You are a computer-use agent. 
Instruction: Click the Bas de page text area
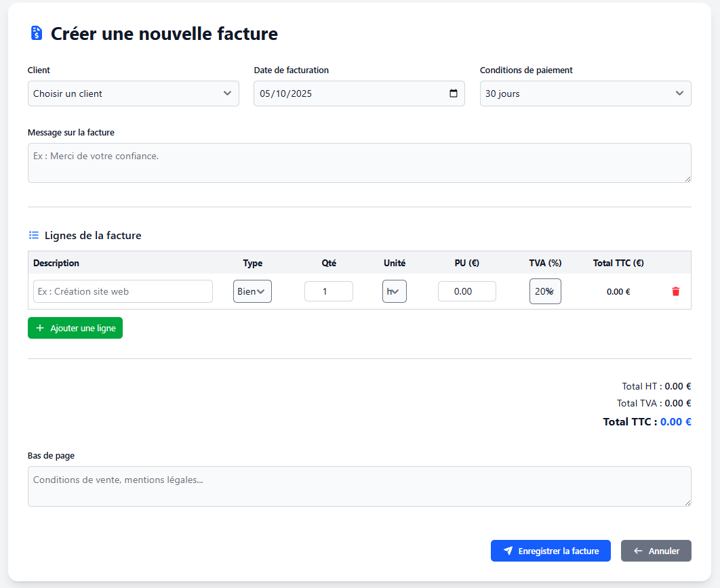[x=359, y=486]
